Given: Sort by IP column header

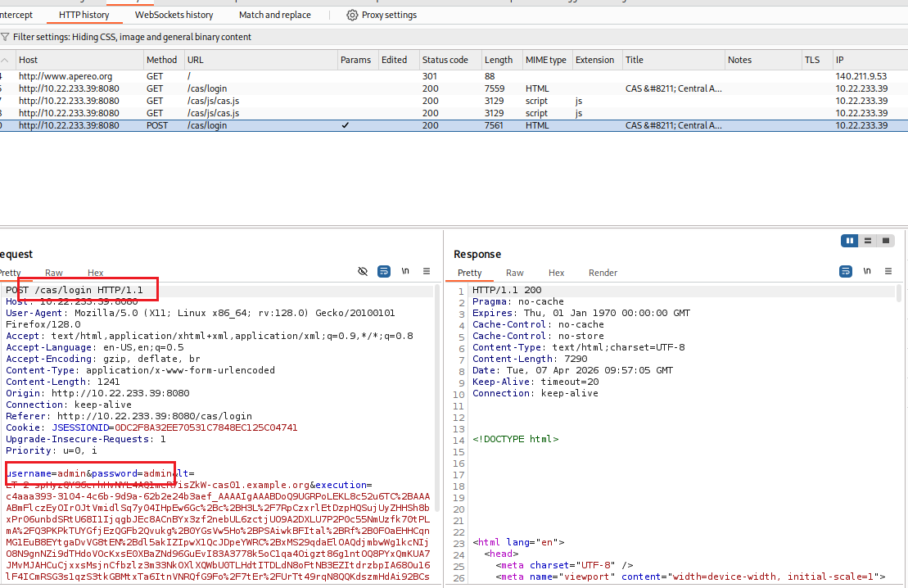Looking at the screenshot, I should (x=870, y=61).
